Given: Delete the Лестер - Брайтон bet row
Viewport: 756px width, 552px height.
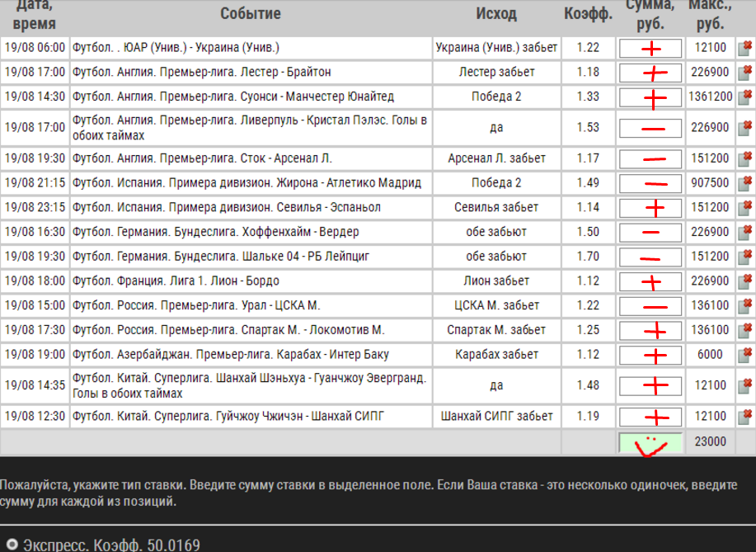Looking at the screenshot, I should click(x=745, y=73).
